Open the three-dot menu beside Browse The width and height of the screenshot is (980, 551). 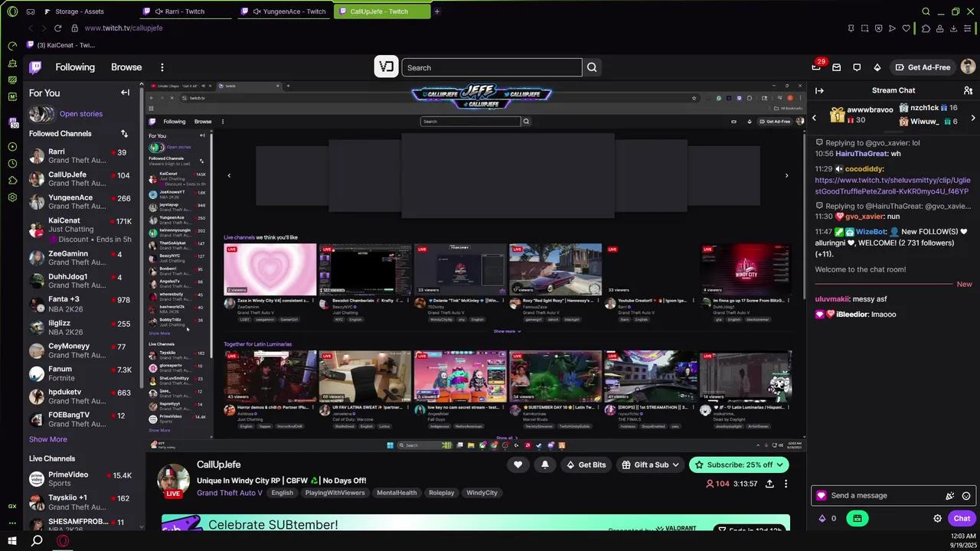162,67
